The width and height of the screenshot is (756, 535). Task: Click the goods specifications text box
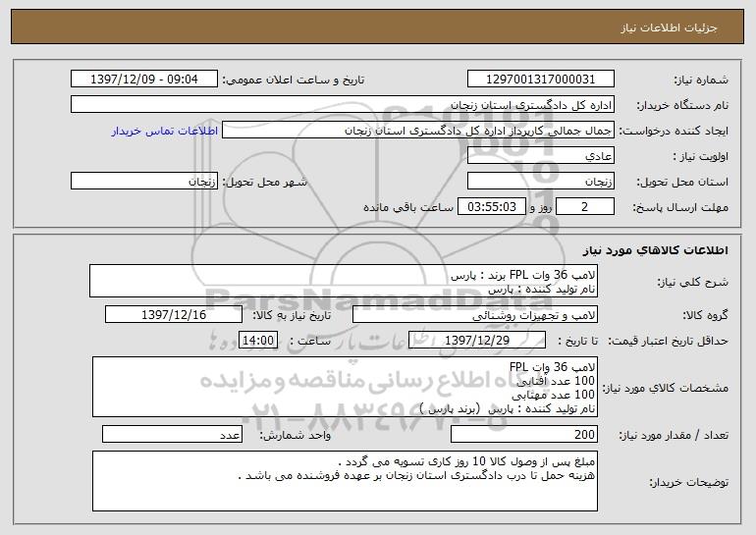[x=345, y=387]
